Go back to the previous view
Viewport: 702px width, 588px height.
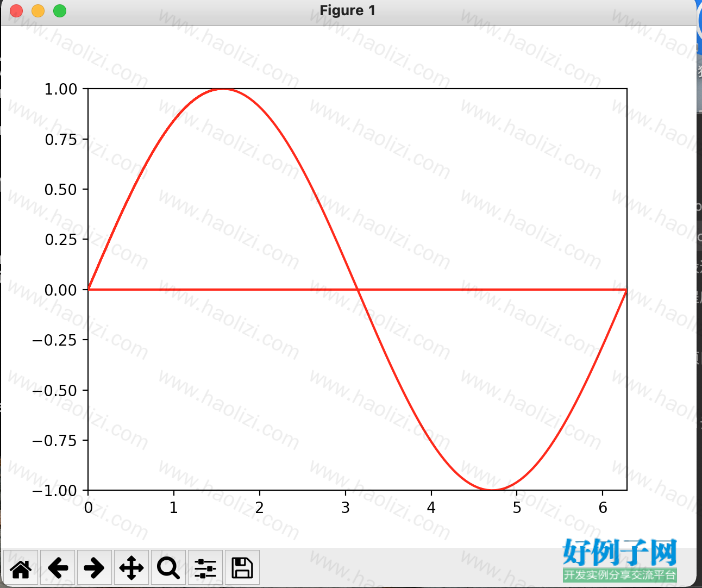tap(58, 568)
